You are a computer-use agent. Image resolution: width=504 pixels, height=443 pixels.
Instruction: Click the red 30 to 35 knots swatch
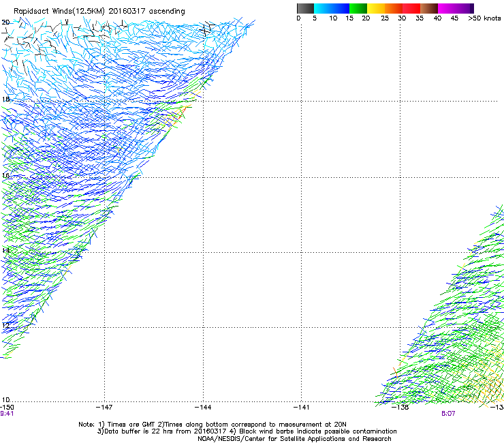coord(411,8)
